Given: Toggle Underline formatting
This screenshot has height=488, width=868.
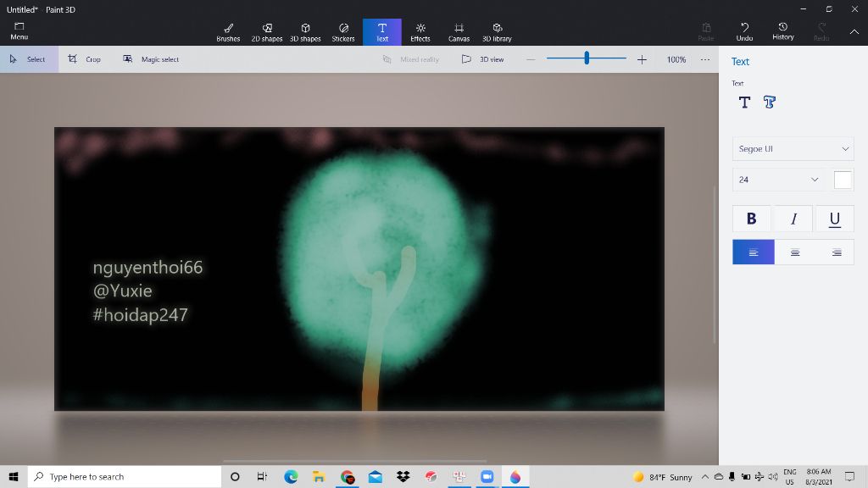Looking at the screenshot, I should pos(835,219).
